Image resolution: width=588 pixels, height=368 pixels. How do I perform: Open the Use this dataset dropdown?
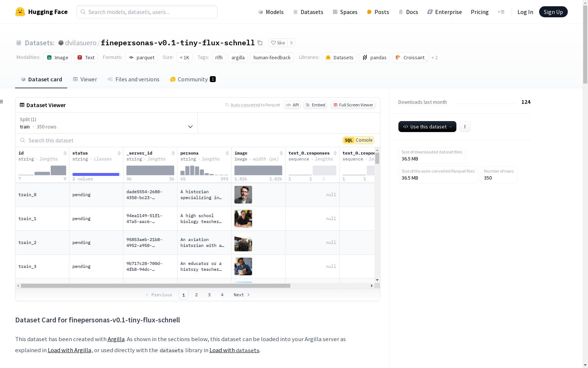coord(427,127)
